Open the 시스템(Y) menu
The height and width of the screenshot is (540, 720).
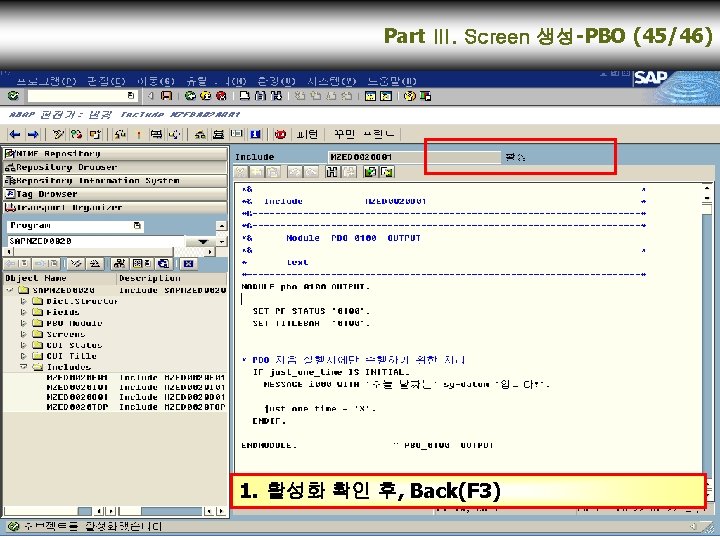tap(332, 81)
